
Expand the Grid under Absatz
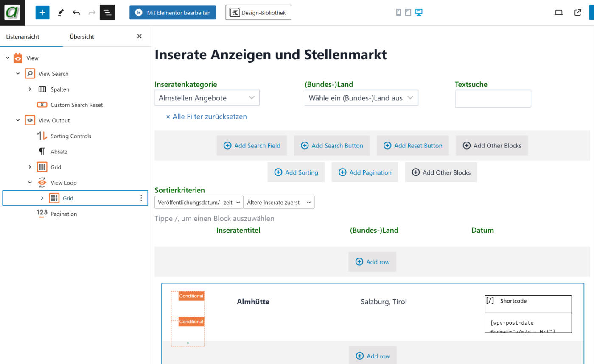pos(30,167)
